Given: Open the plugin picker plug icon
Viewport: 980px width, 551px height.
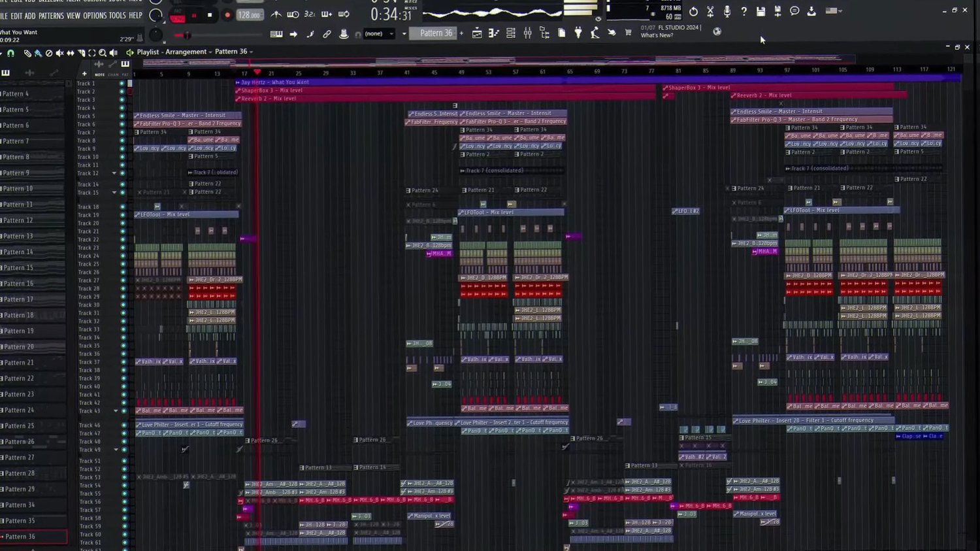Looking at the screenshot, I should pos(578,33).
